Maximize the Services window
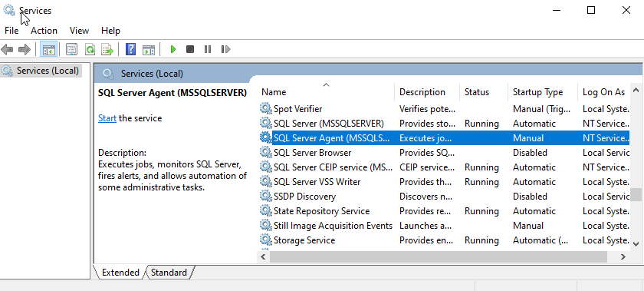 [x=590, y=10]
